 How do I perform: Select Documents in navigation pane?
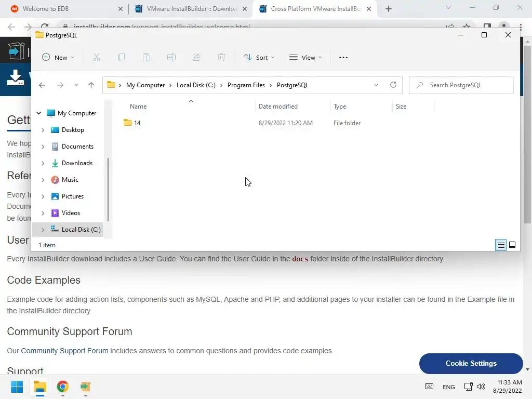(x=77, y=147)
